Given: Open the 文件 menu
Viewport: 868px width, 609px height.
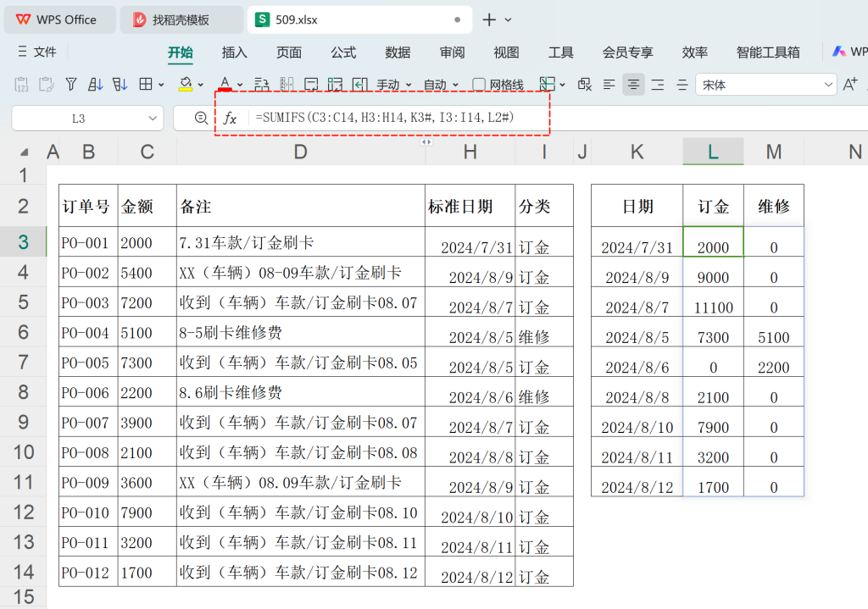Looking at the screenshot, I should coord(36,52).
